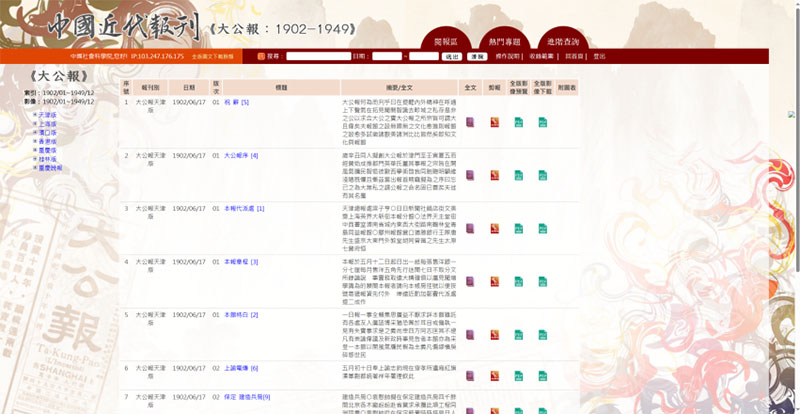Click the 附圖表 column header
This screenshot has height=414, width=800.
point(567,87)
